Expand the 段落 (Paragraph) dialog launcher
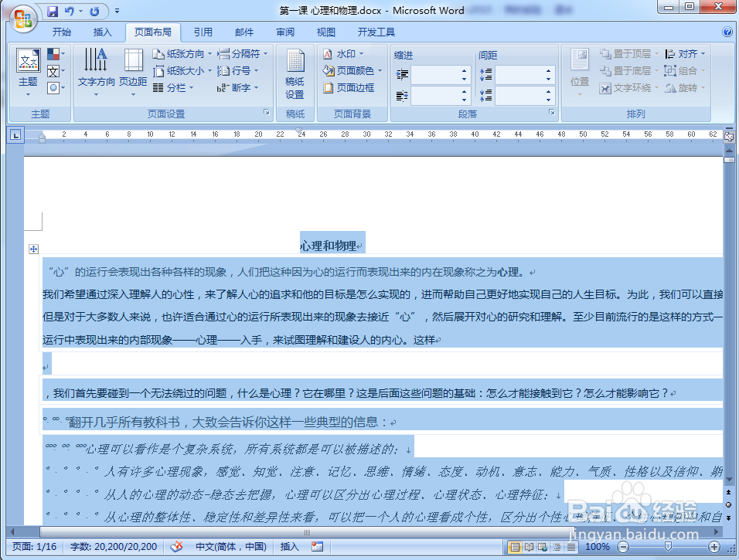Viewport: 739px width, 560px height. 551,113
